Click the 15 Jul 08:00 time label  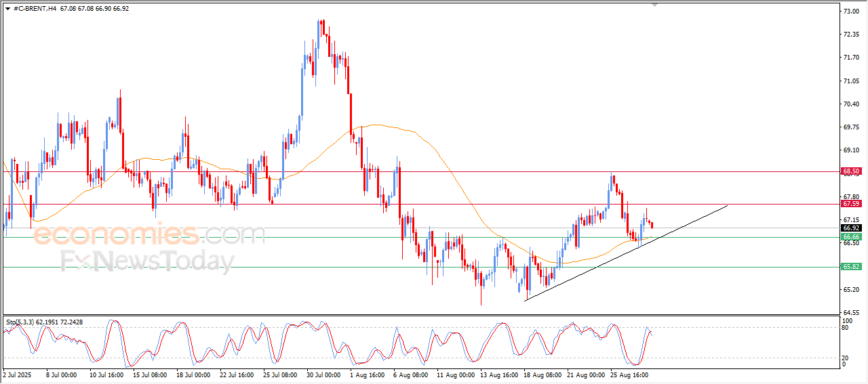click(x=149, y=374)
